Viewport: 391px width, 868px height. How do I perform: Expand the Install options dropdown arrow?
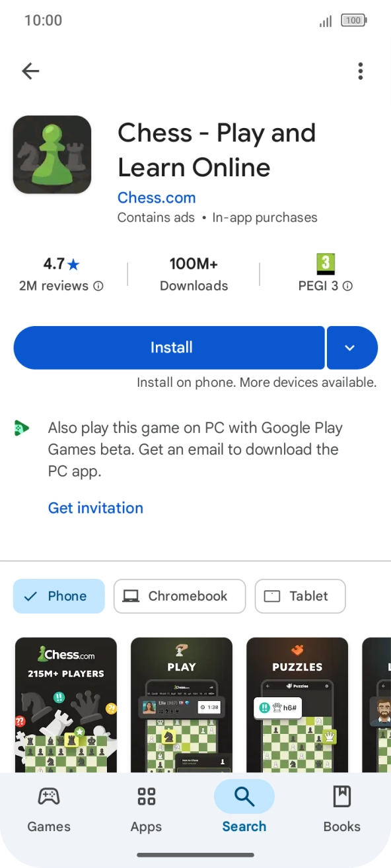coord(352,348)
